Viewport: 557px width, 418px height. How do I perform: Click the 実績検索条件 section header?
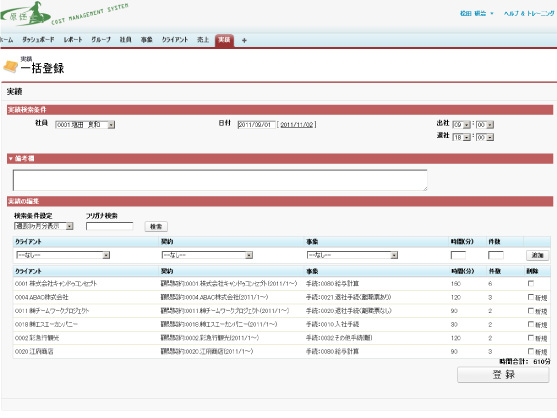280,110
